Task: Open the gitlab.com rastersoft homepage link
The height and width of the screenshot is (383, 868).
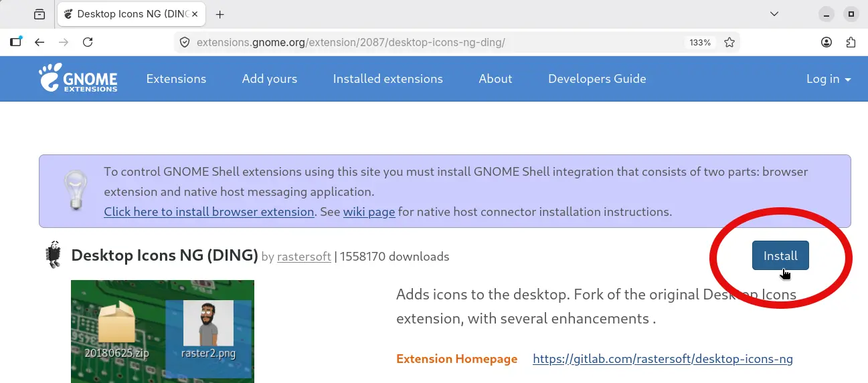Action: (663, 359)
